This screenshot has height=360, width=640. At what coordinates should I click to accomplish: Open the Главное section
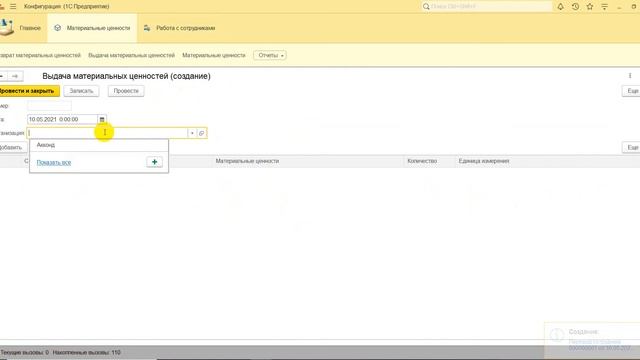pyautogui.click(x=30, y=28)
